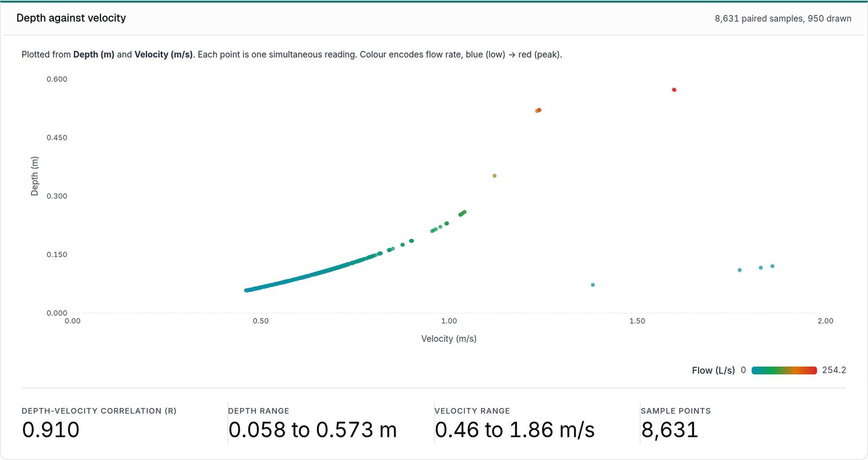Click the 2.00 velocity axis tick label
This screenshot has width=868, height=460.
pos(826,321)
